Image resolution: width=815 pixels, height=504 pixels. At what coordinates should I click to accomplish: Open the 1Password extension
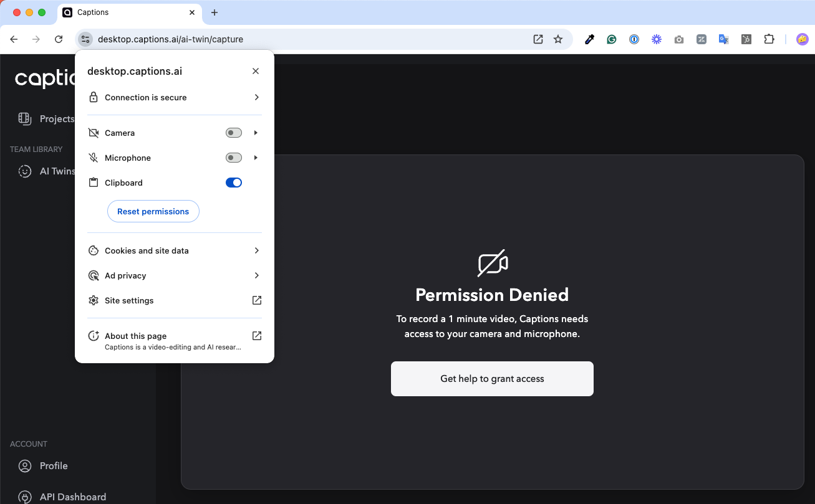[634, 39]
